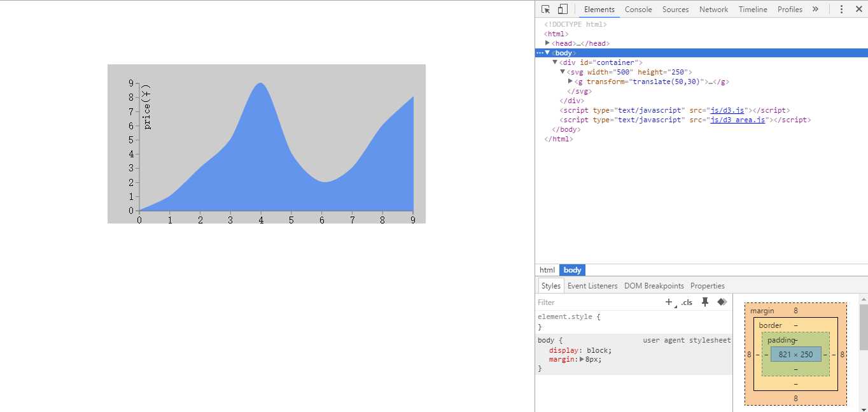This screenshot has width=868, height=412.
Task: Open the DOM Breakpoints sidebar tab
Action: pos(654,286)
